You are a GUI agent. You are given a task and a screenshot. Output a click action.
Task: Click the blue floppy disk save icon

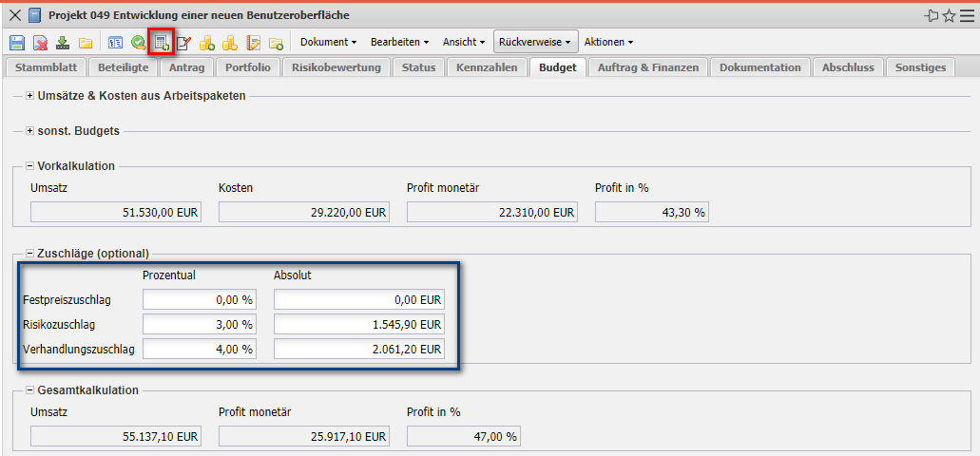tap(16, 43)
